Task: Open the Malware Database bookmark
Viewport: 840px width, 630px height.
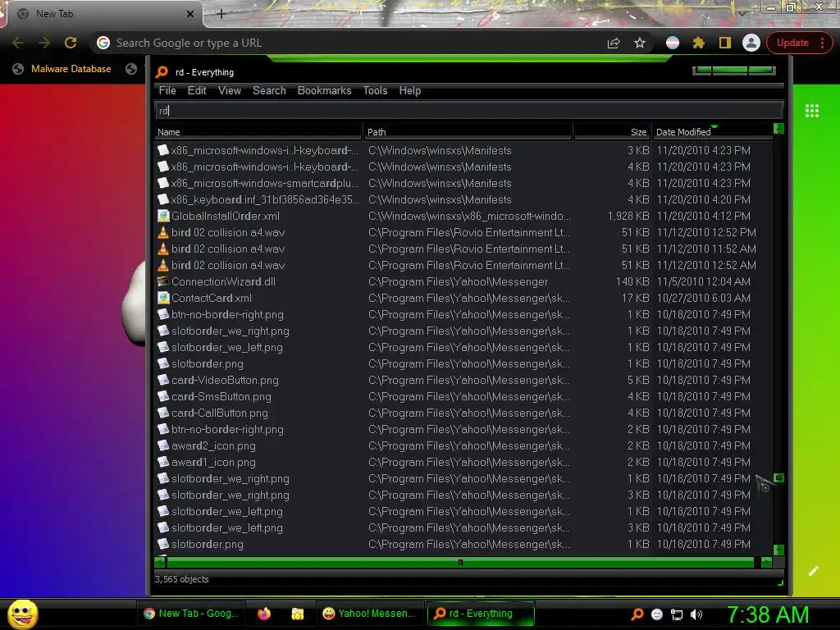Action: click(62, 69)
